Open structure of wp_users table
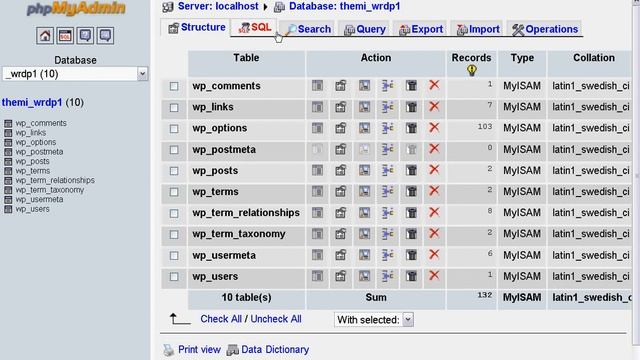Image resolution: width=640 pixels, height=360 pixels. pyautogui.click(x=340, y=276)
